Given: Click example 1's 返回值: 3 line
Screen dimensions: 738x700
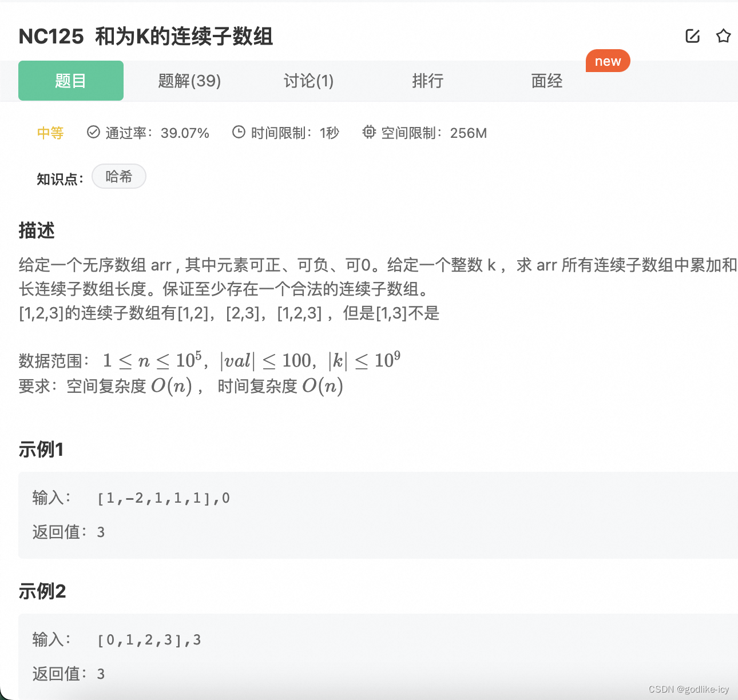Looking at the screenshot, I should click(69, 532).
